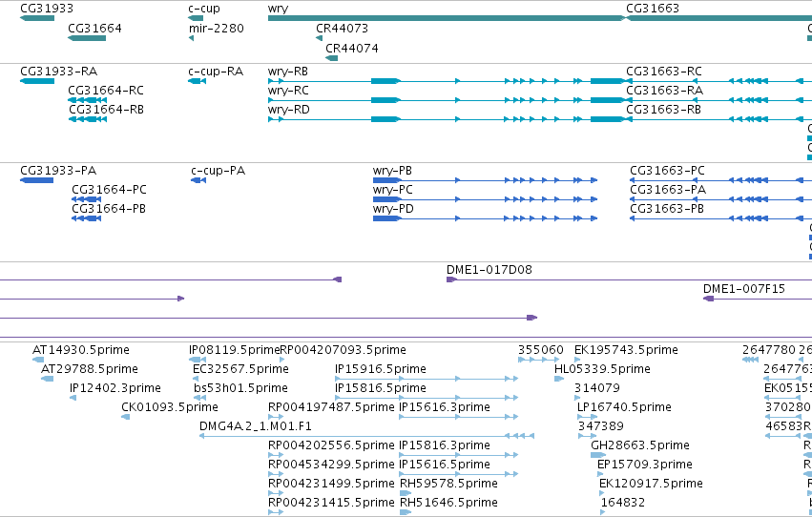Select the CG31663 gene label
812x517 pixels.
click(x=653, y=9)
